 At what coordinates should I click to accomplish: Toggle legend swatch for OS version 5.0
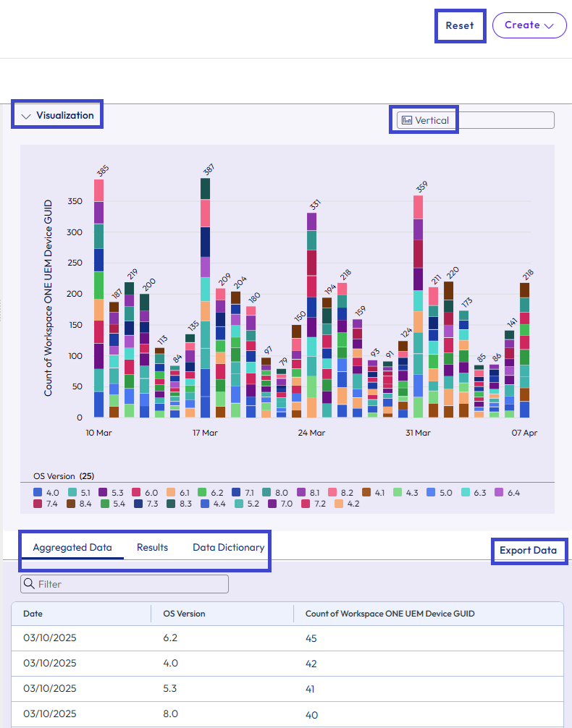pyautogui.click(x=431, y=492)
